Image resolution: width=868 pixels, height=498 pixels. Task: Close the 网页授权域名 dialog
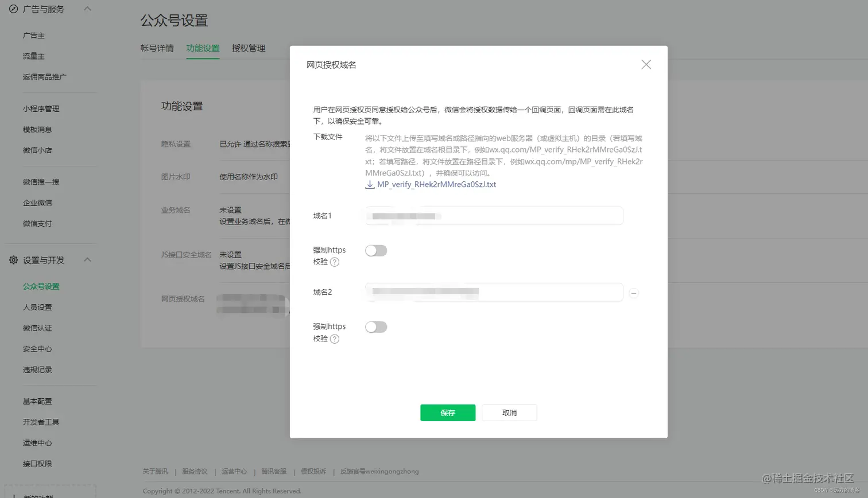[x=645, y=64]
